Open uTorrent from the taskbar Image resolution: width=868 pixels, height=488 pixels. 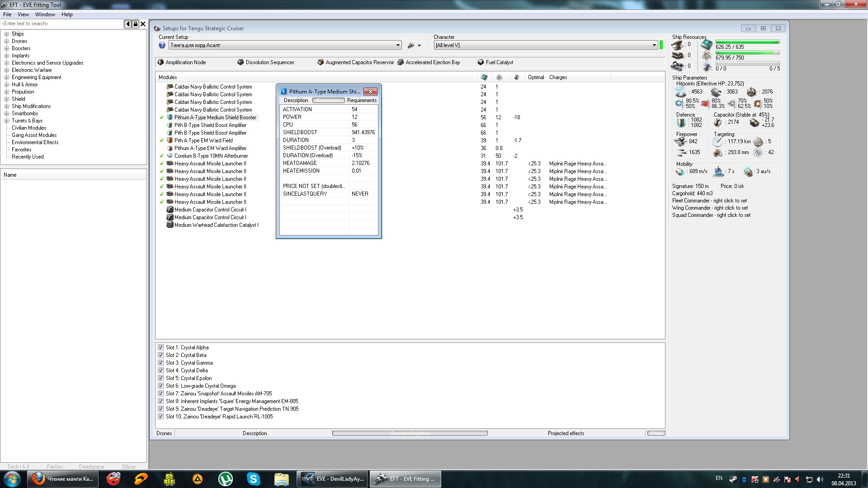225,479
